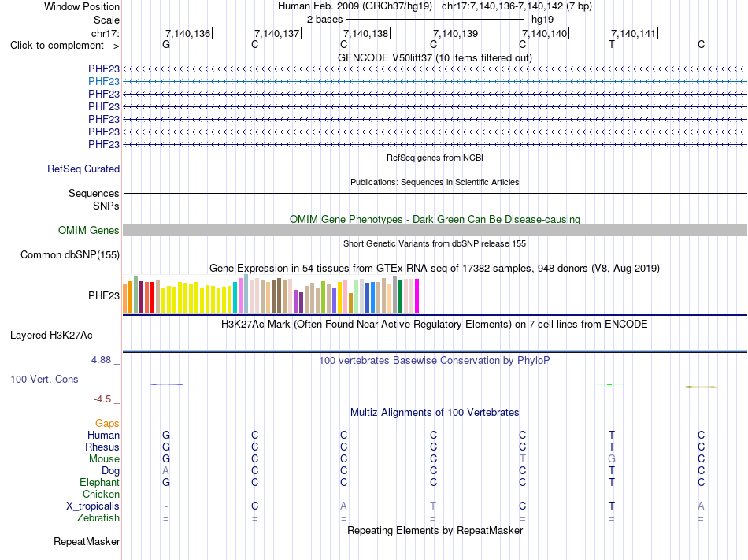The image size is (748, 560).
Task: Open the RefSeq Curated track label
Action: [83, 169]
